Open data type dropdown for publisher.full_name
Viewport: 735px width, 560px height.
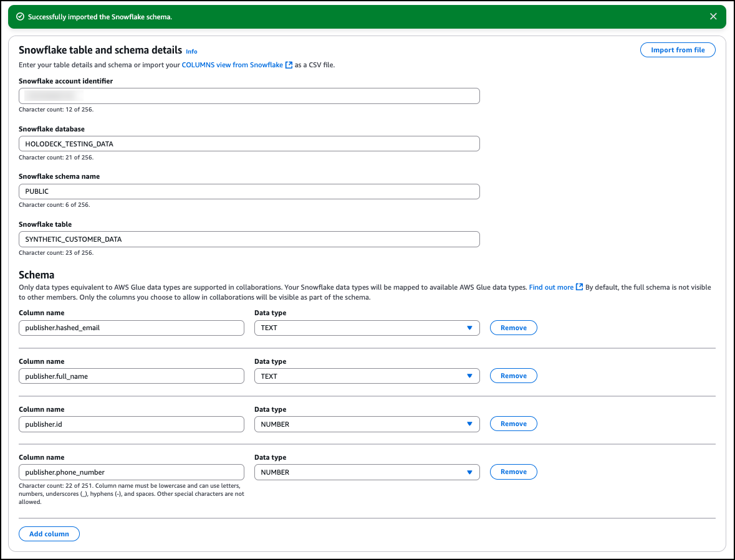coord(367,376)
